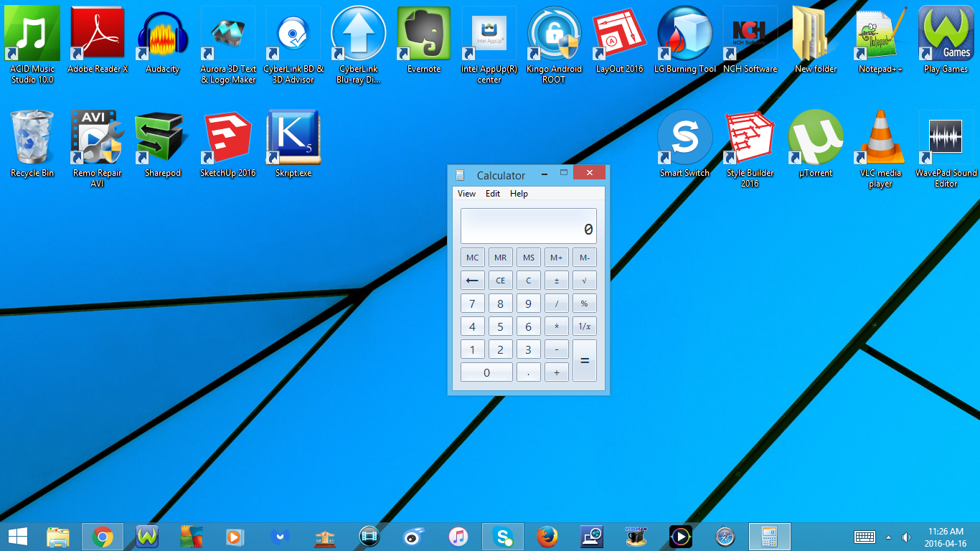Screen dimensions: 980x551
Task: Open ACID Music Studio 10.0 desktop shortcut
Action: [x=32, y=34]
